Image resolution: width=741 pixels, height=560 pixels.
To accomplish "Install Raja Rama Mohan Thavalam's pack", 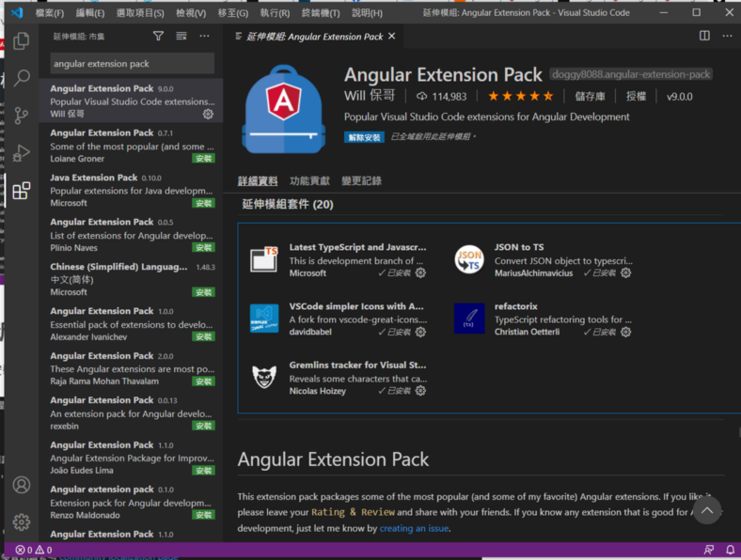I will pos(204,381).
